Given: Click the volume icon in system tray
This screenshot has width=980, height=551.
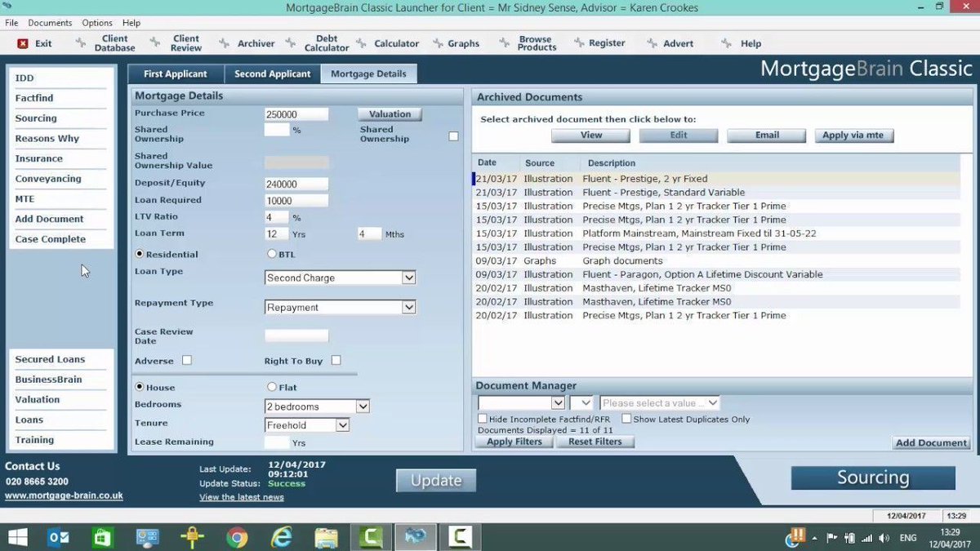Looking at the screenshot, I should (884, 538).
